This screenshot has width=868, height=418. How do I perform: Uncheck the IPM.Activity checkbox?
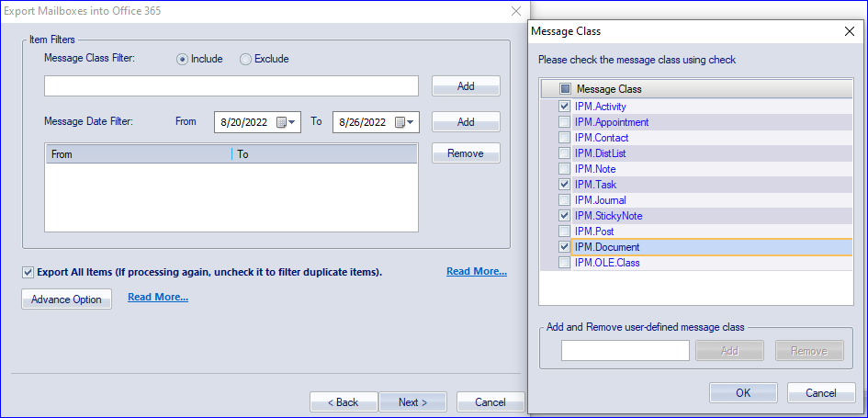(564, 107)
